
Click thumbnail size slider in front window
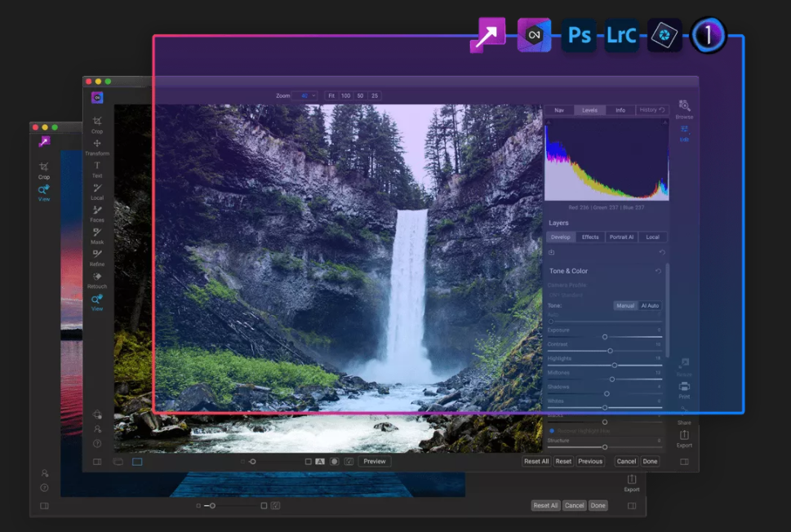(252, 461)
